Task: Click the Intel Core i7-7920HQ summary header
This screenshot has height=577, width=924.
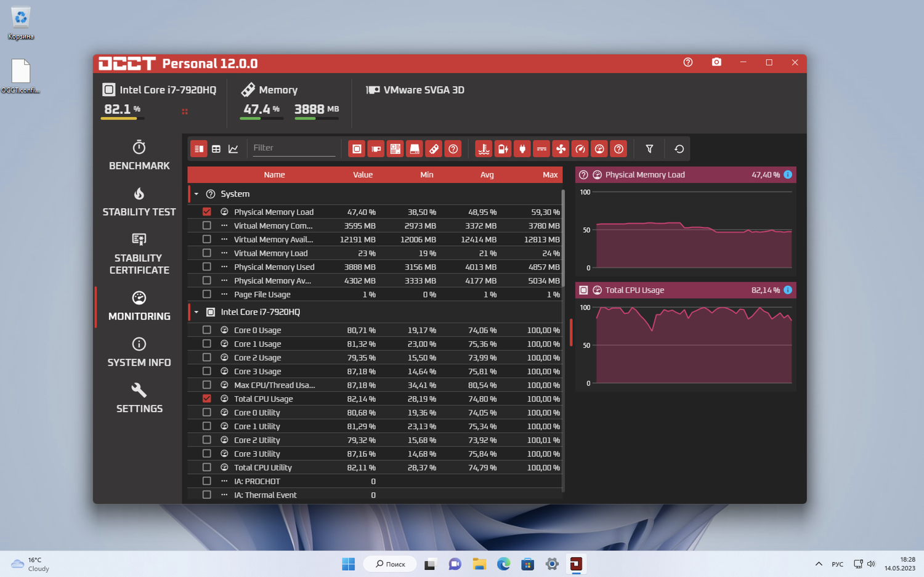Action: click(160, 90)
